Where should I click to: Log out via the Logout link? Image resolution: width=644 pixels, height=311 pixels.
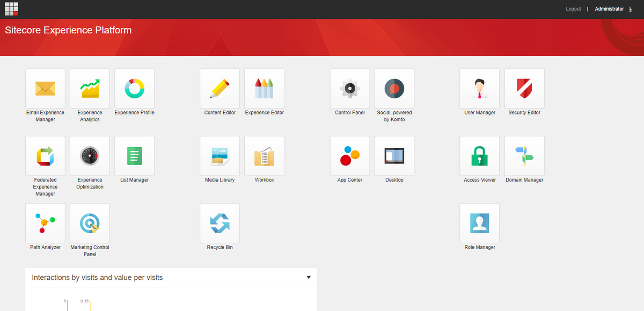[x=573, y=9]
